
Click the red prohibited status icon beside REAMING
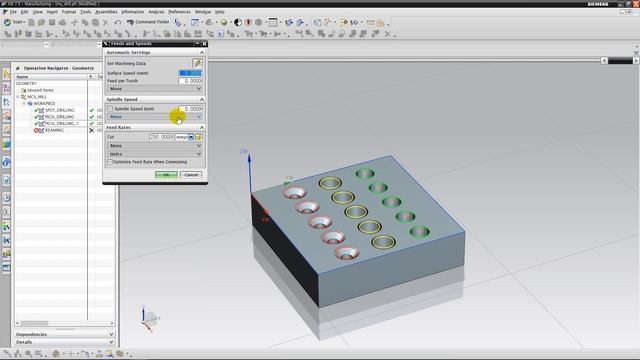pyautogui.click(x=36, y=130)
